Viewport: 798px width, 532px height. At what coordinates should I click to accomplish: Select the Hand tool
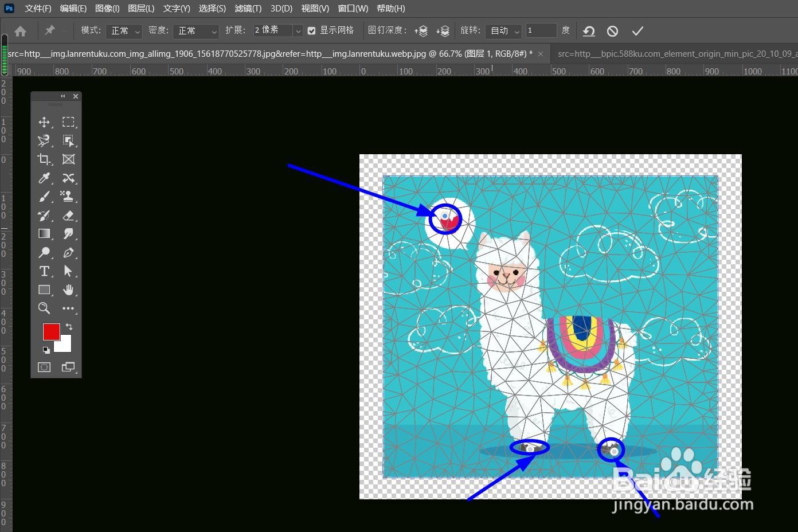[x=68, y=290]
